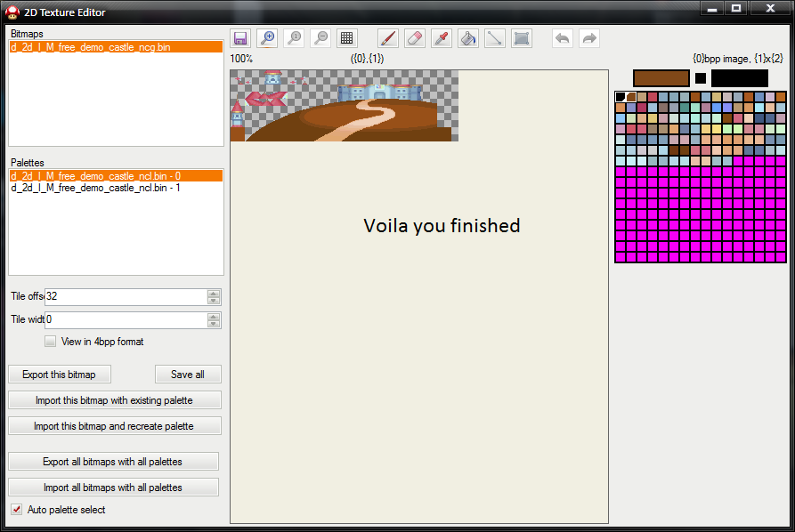Click the Palettes list heading
This screenshot has width=795, height=532.
pos(28,163)
